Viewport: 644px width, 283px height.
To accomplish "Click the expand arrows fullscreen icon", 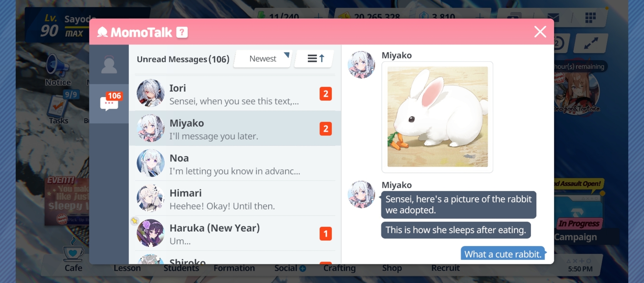I will point(591,43).
